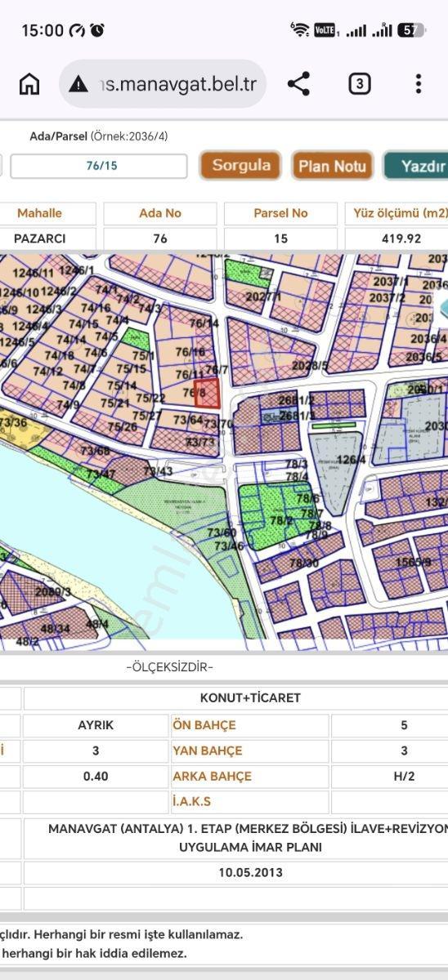Click parcel 2036/4 on the map

click(x=428, y=338)
